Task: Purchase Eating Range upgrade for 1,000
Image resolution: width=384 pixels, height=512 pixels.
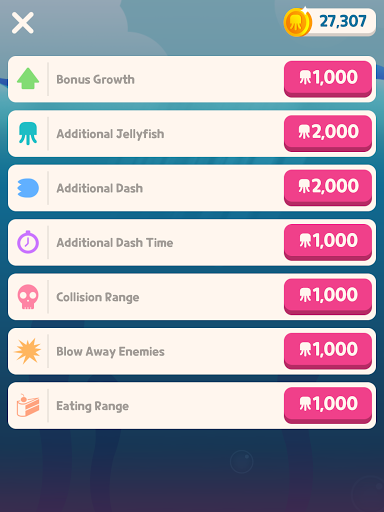Action: [328, 405]
